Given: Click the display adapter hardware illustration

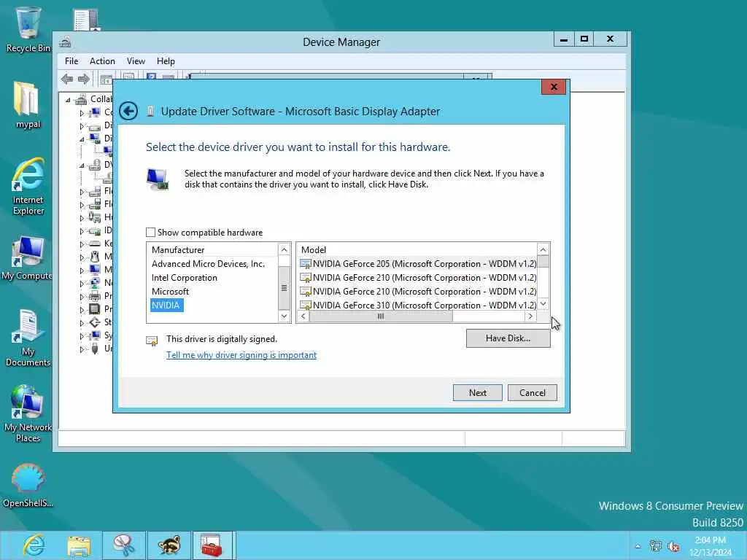Looking at the screenshot, I should pos(158,179).
